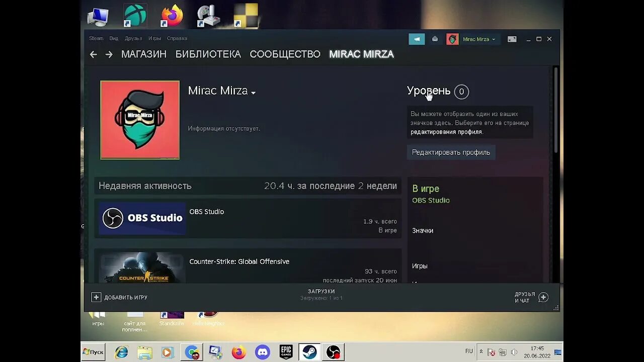The height and width of the screenshot is (362, 644).
Task: Click the network tray icon
Action: 503,352
